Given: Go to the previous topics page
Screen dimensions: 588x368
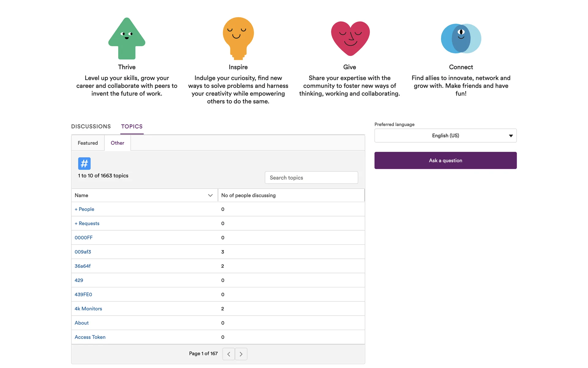Looking at the screenshot, I should click(228, 354).
